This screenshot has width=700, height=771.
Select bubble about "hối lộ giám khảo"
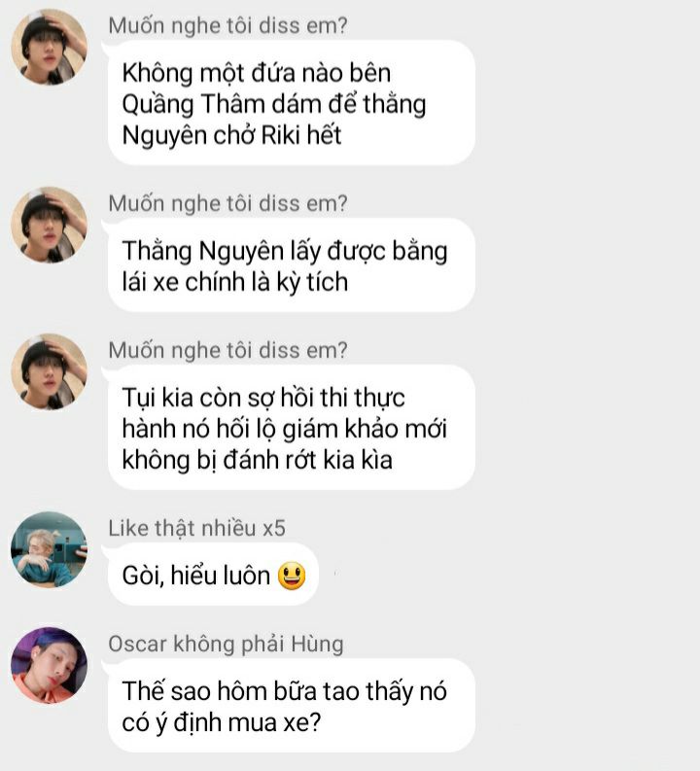(x=292, y=427)
